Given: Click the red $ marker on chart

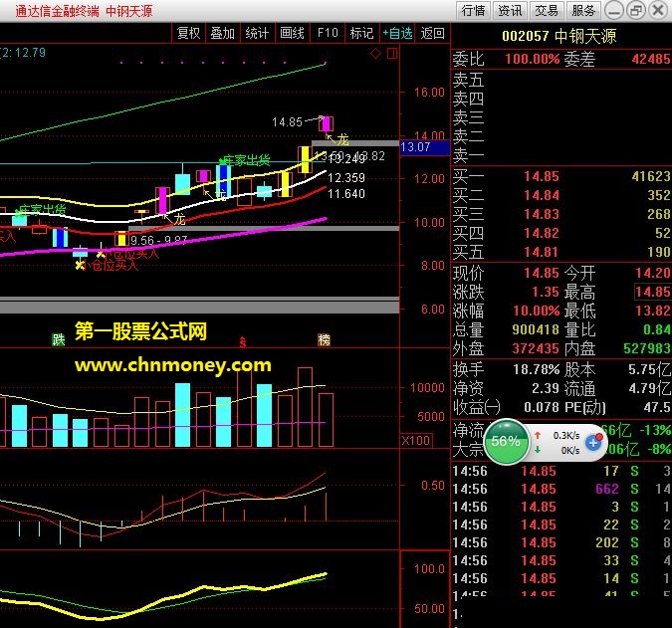Looking at the screenshot, I should point(243,341).
